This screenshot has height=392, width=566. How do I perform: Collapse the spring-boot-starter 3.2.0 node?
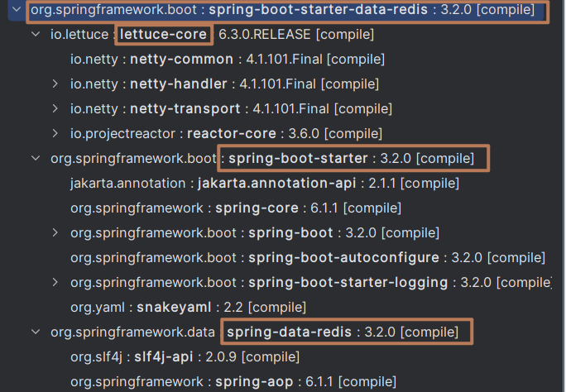coord(35,159)
